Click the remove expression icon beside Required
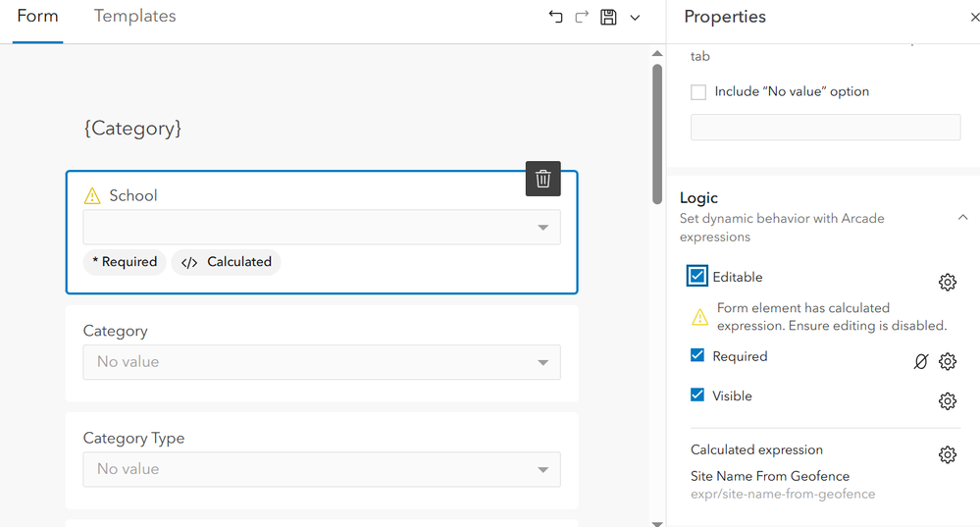The width and height of the screenshot is (980, 527). 920,361
